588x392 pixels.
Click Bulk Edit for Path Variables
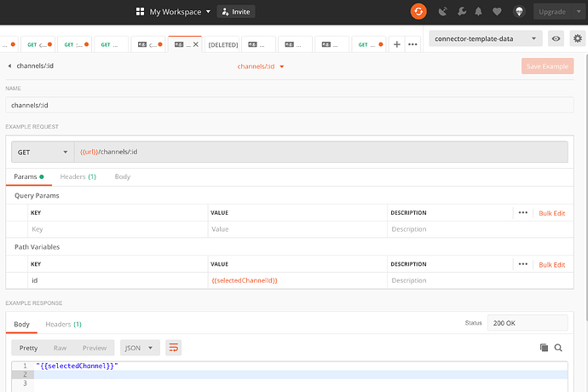[552, 264]
